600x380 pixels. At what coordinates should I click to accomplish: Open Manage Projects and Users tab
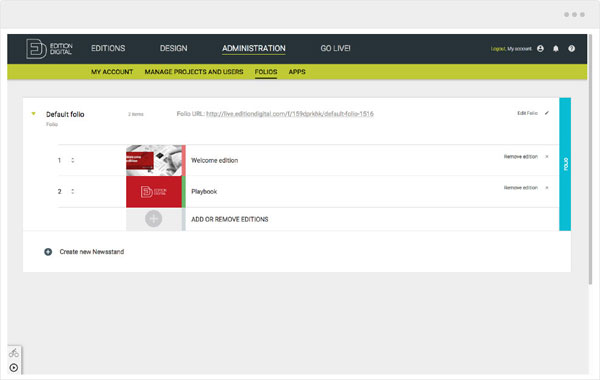pos(194,72)
